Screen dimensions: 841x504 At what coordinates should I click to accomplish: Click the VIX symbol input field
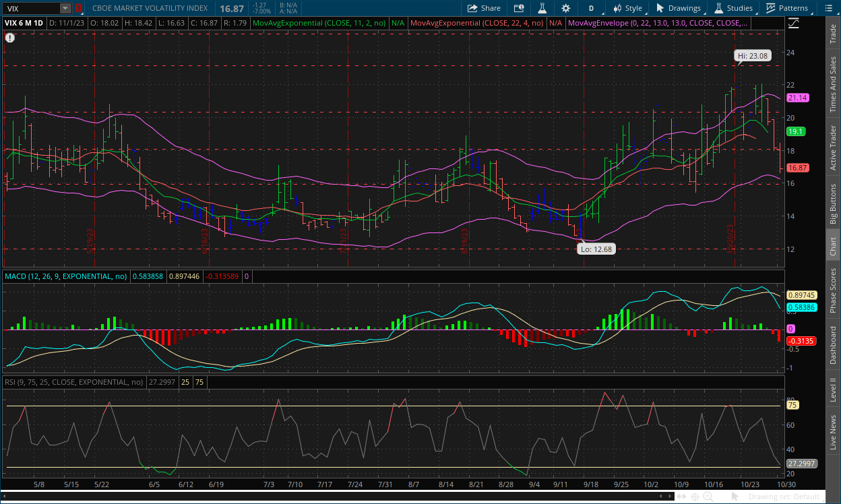tap(31, 9)
